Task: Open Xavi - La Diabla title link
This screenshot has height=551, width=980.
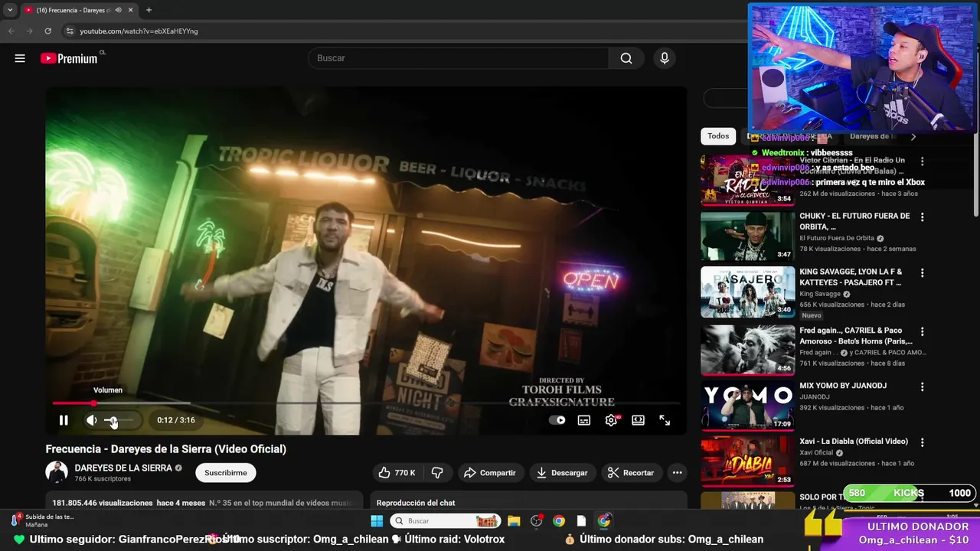Action: (x=854, y=442)
